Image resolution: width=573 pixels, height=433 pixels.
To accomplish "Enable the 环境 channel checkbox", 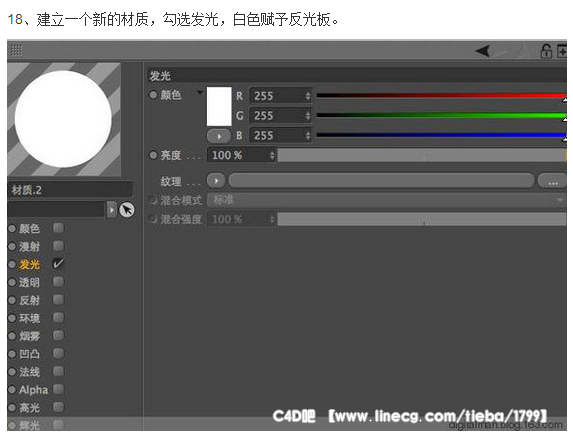I will 58,318.
